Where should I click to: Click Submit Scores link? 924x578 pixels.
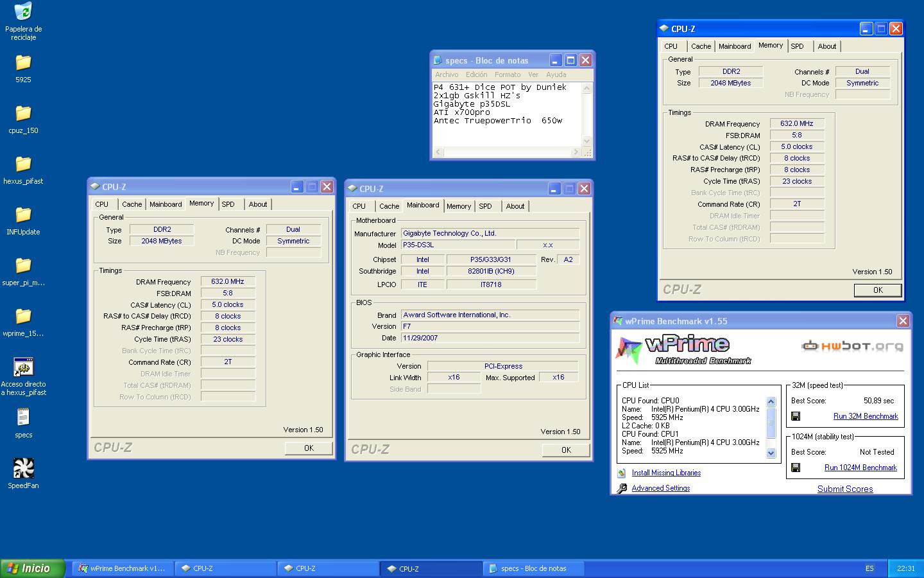pos(845,489)
